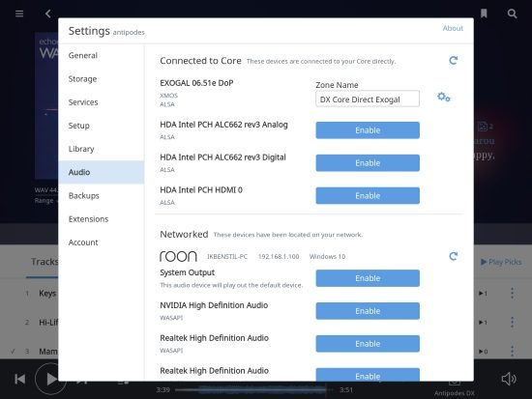
Task: Select the Account settings section
Action: tap(102, 242)
